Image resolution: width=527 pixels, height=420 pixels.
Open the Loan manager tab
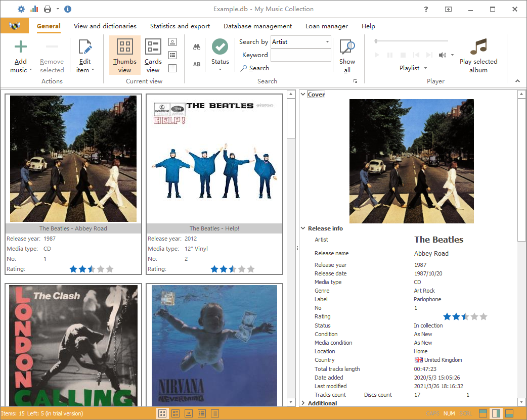326,26
